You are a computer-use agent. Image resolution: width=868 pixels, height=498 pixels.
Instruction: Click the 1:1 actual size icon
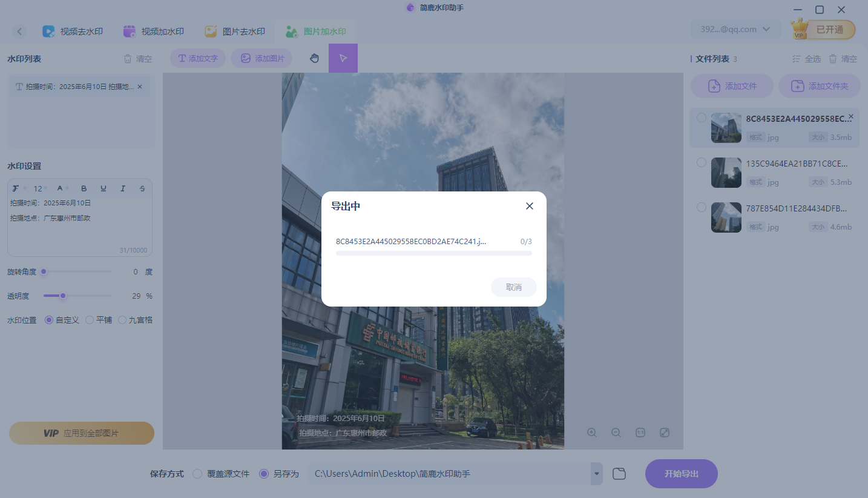coord(640,433)
